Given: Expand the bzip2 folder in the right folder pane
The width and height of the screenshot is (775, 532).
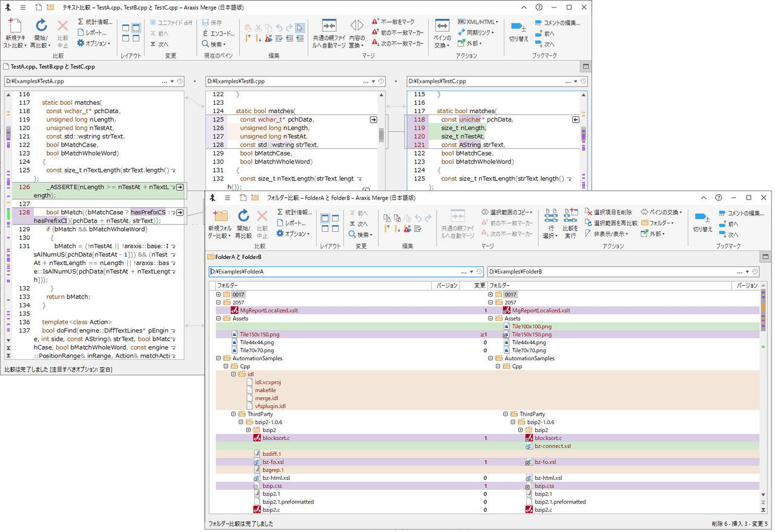Looking at the screenshot, I should point(521,430).
